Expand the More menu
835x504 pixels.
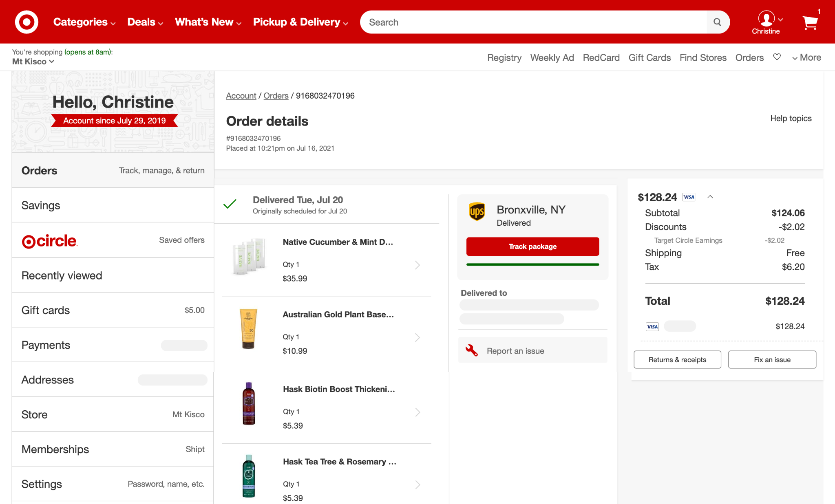pos(806,57)
